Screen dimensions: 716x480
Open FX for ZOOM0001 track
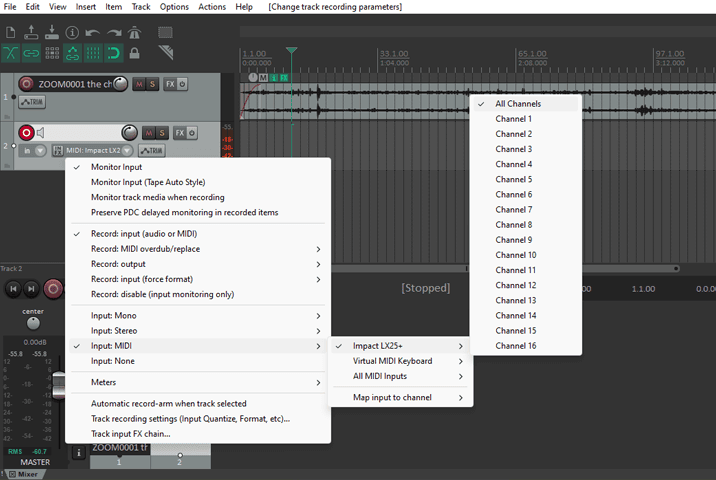(170, 84)
